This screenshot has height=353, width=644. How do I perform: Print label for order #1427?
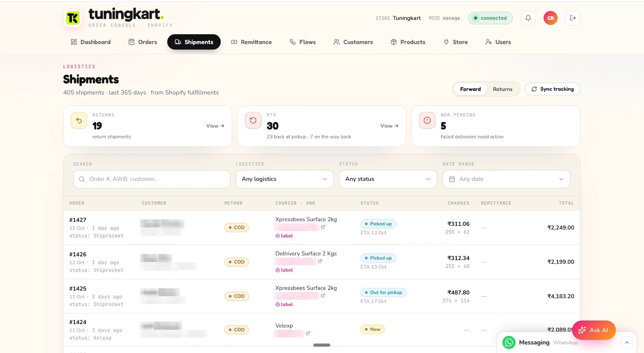[284, 236]
